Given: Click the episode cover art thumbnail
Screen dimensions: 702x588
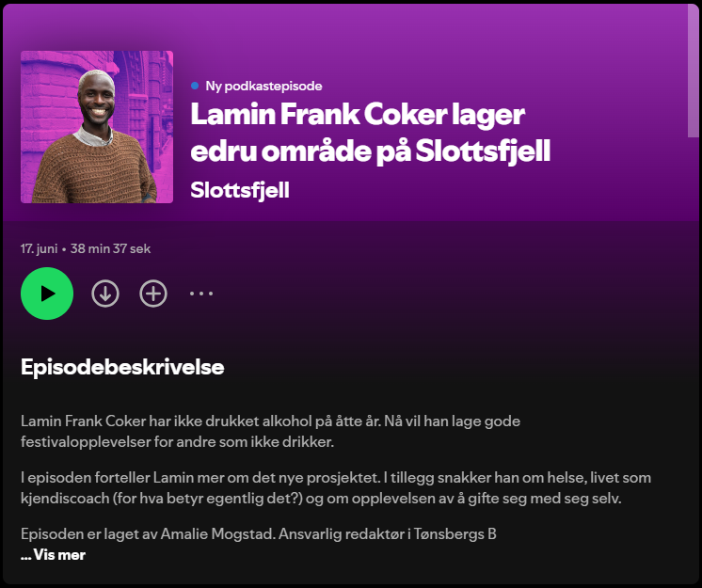Looking at the screenshot, I should [x=97, y=127].
